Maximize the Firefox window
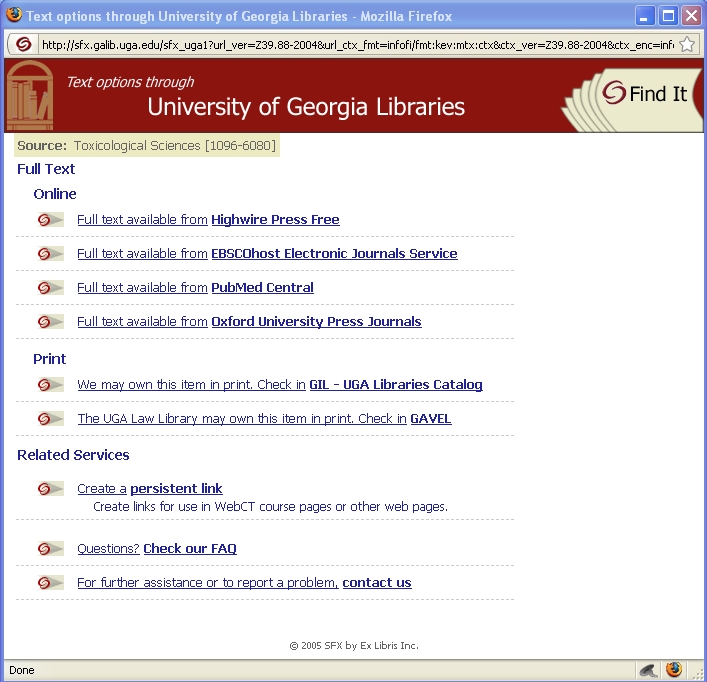707x682 pixels. (668, 16)
